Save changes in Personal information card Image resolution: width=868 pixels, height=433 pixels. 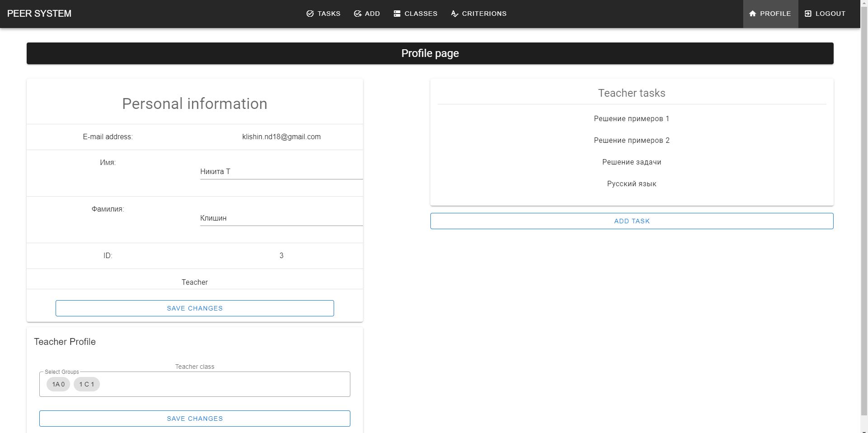tap(195, 308)
